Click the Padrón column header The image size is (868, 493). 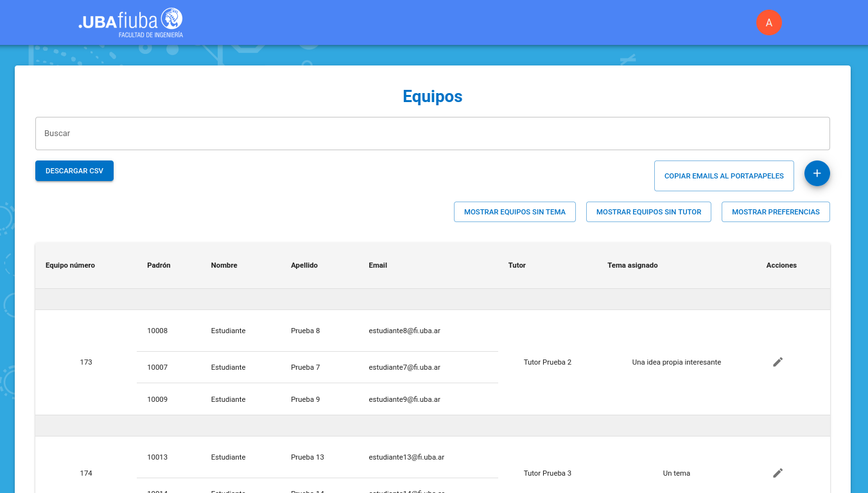click(x=159, y=265)
